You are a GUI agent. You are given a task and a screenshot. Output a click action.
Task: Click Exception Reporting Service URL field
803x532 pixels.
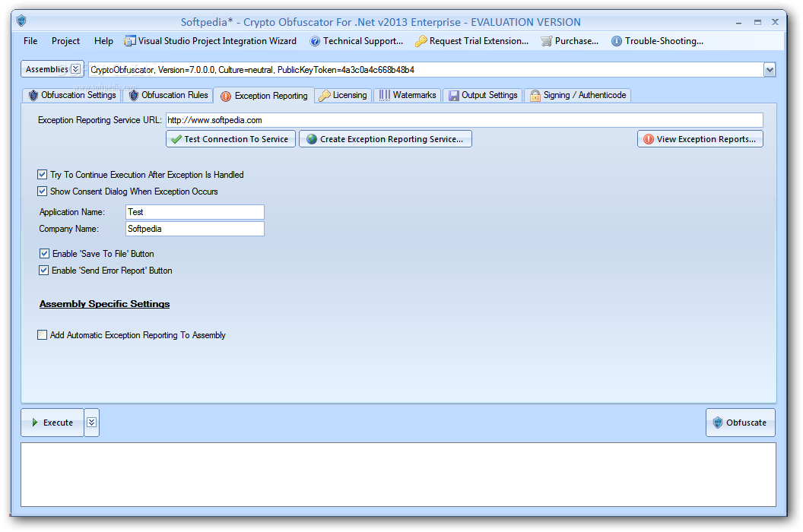(x=465, y=120)
